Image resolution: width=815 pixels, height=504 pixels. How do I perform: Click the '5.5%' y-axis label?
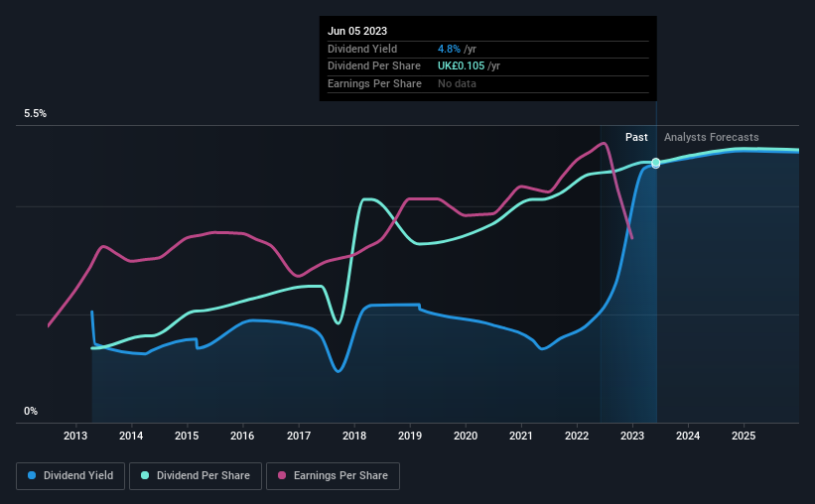click(36, 113)
